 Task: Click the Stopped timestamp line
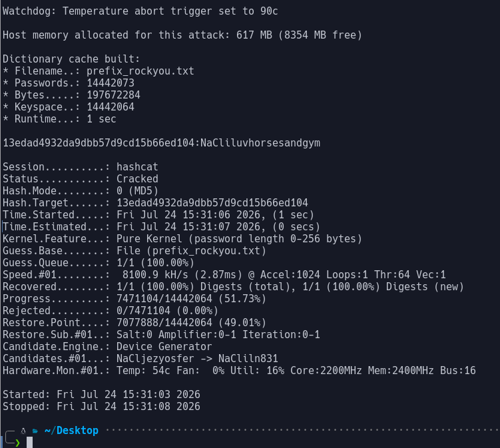[x=101, y=407]
